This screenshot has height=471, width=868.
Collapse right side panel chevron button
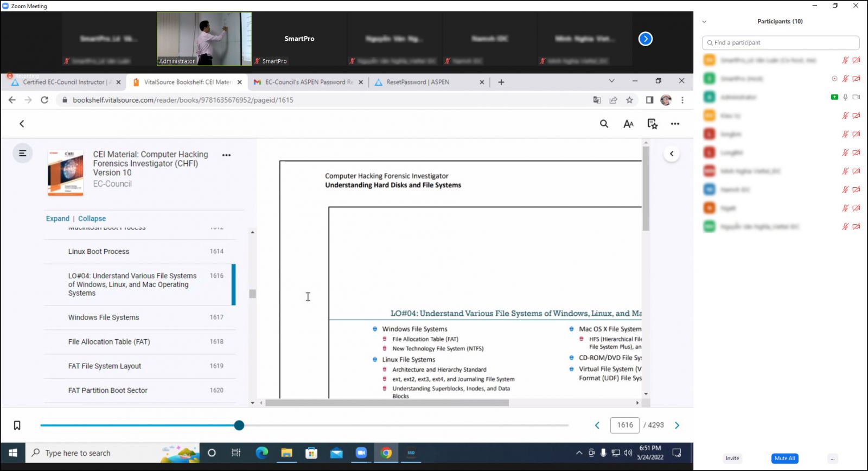point(672,154)
